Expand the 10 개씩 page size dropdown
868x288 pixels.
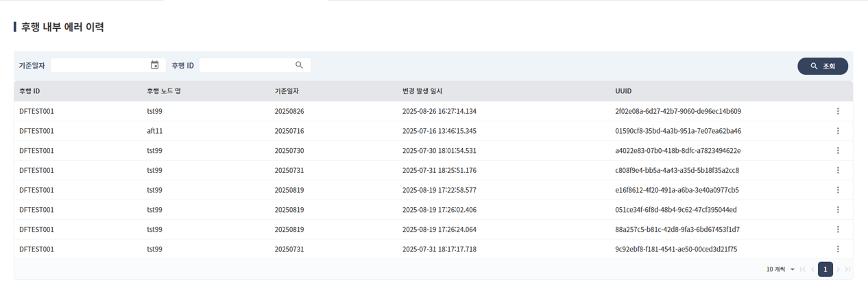click(x=781, y=269)
